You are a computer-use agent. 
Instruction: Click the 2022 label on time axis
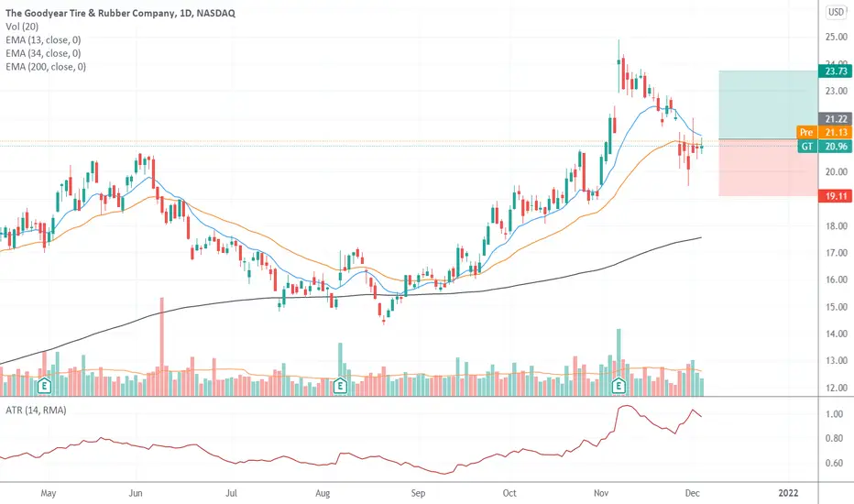[788, 493]
